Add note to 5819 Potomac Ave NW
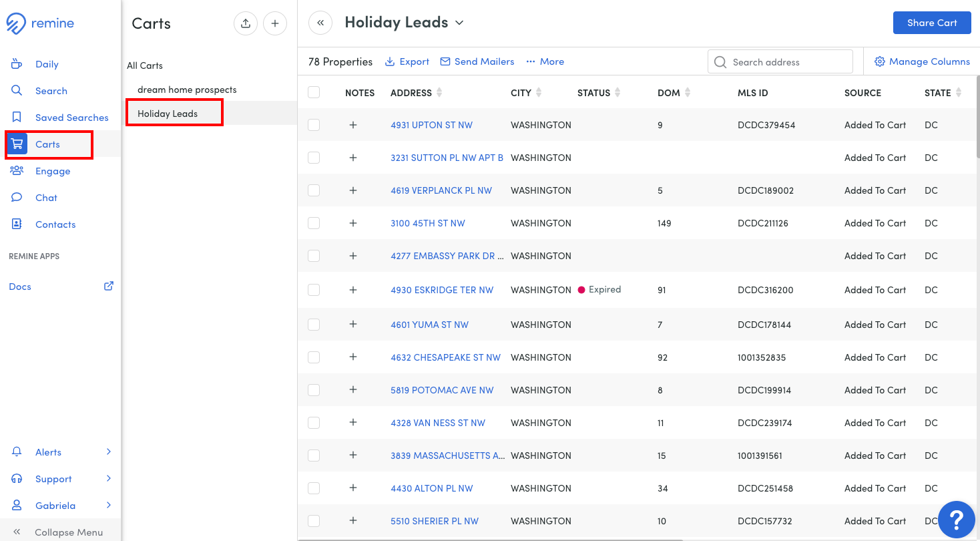 (x=353, y=390)
